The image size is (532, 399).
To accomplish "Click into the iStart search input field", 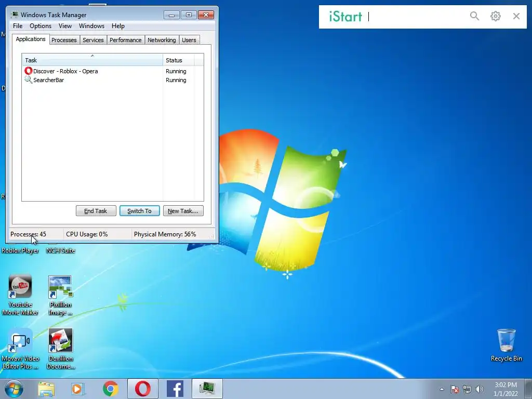I will point(417,16).
